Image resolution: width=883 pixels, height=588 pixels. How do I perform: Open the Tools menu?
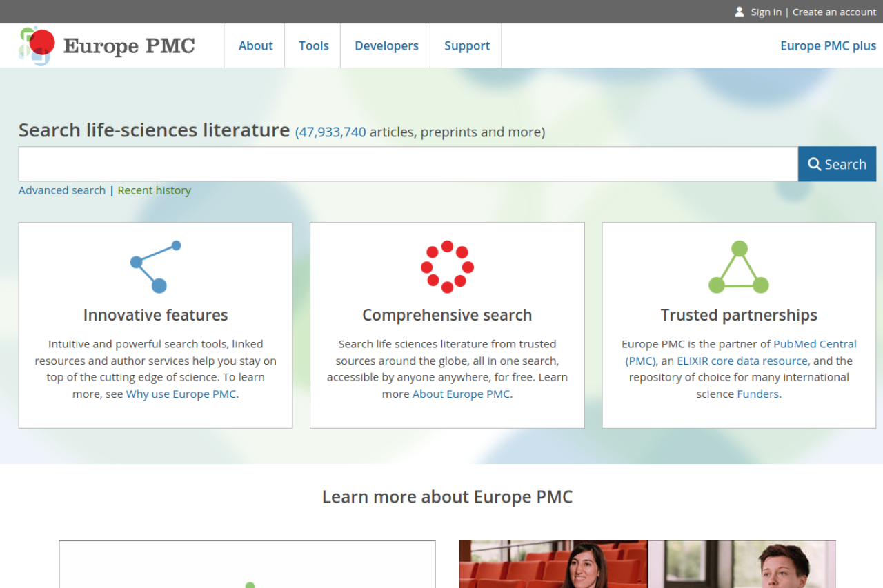tap(313, 45)
